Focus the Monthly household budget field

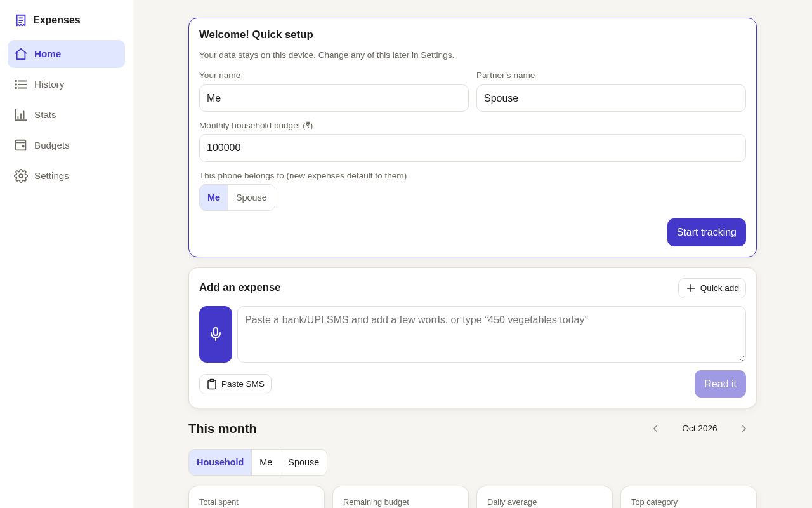point(473,148)
